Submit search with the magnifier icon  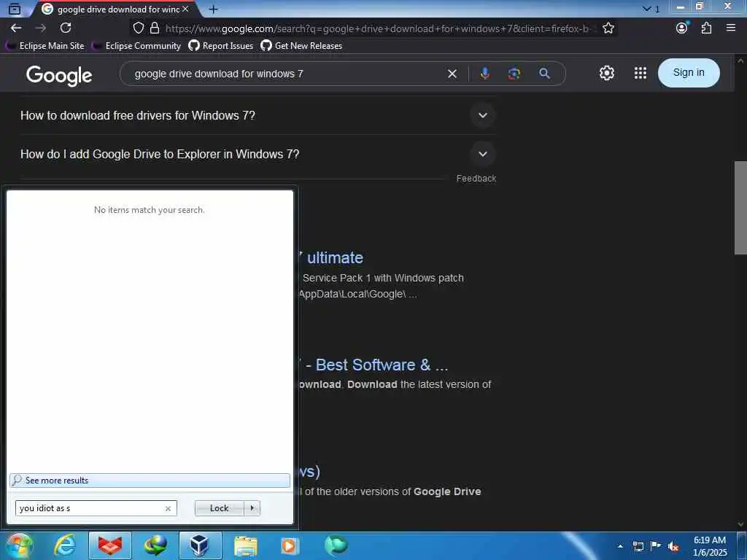tap(544, 74)
